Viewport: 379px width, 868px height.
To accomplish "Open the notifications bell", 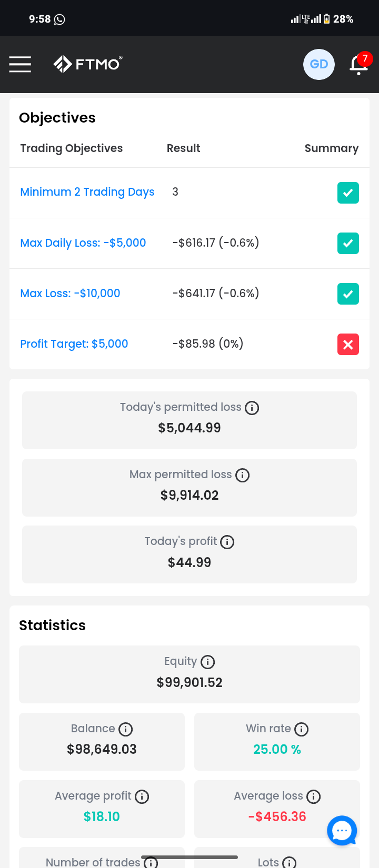I will (x=360, y=64).
